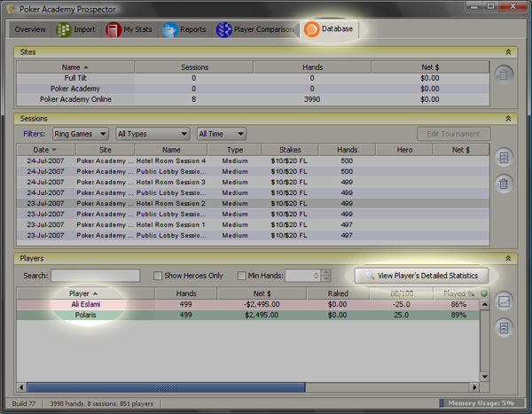Switch to the Overview tab
Viewport: 532px width, 414px height.
click(30, 29)
